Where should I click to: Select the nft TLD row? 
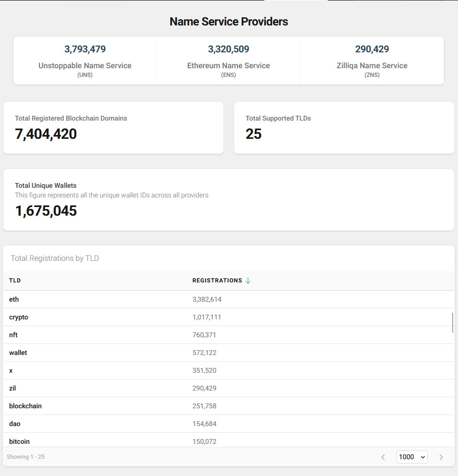click(x=228, y=335)
